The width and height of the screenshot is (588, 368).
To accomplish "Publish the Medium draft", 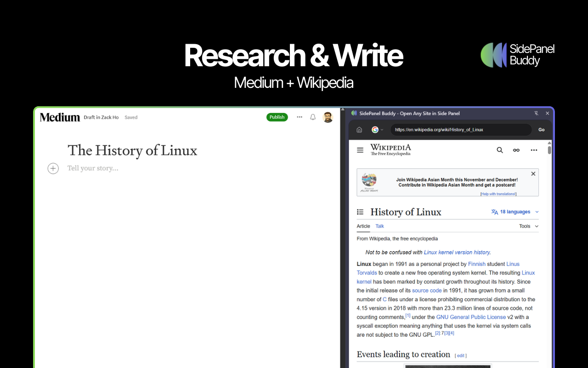I will pos(277,117).
